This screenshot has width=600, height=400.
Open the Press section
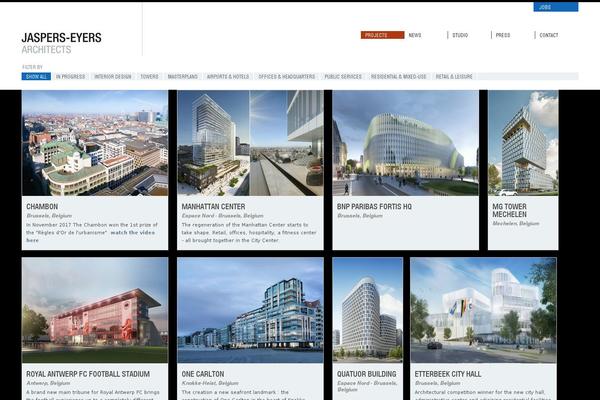pos(503,35)
